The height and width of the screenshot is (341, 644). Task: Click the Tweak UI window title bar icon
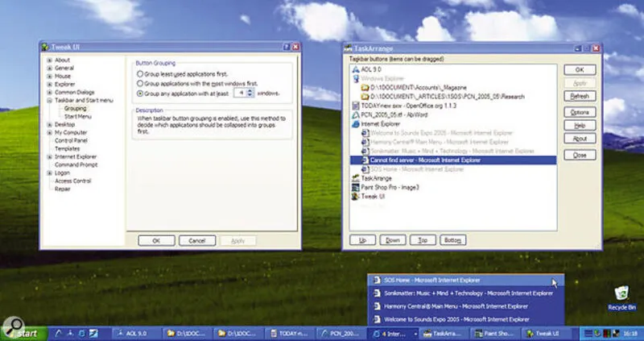pyautogui.click(x=46, y=47)
